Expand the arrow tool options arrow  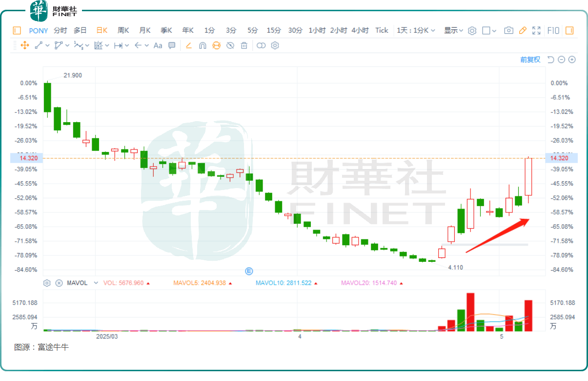146,46
